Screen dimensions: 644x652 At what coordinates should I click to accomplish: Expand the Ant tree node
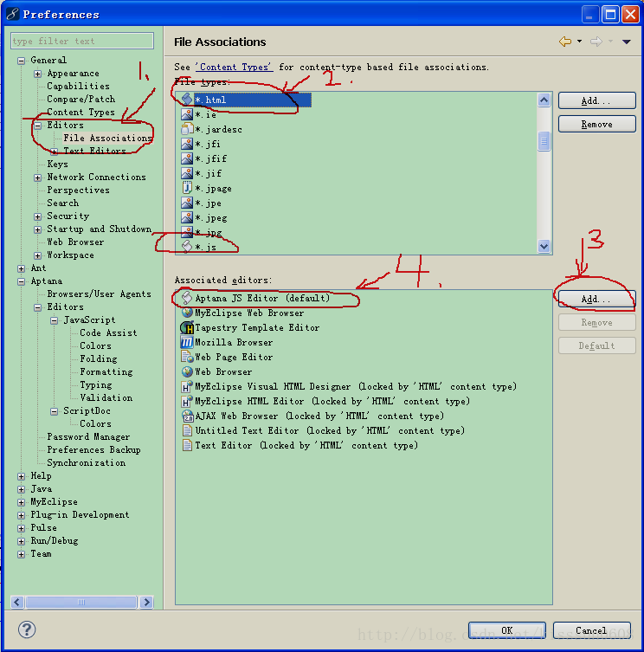point(21,268)
